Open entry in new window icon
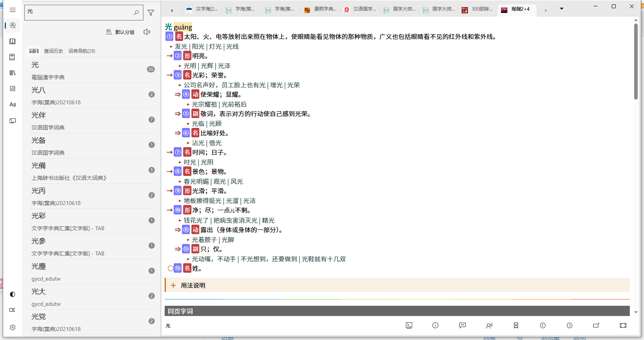Screen dimensions: 644x340 [x=596, y=325]
